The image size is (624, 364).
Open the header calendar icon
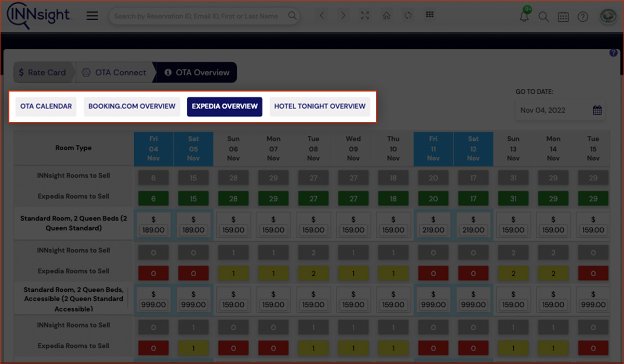pyautogui.click(x=563, y=17)
